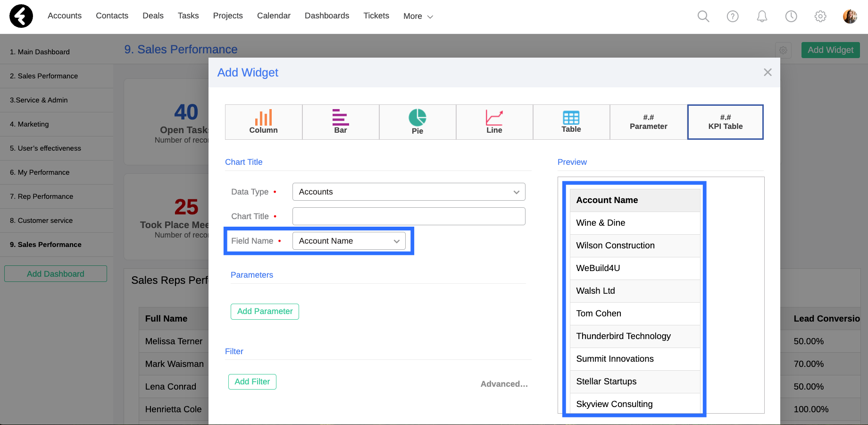Go to the Projects menu
This screenshot has height=425, width=868.
(x=228, y=16)
